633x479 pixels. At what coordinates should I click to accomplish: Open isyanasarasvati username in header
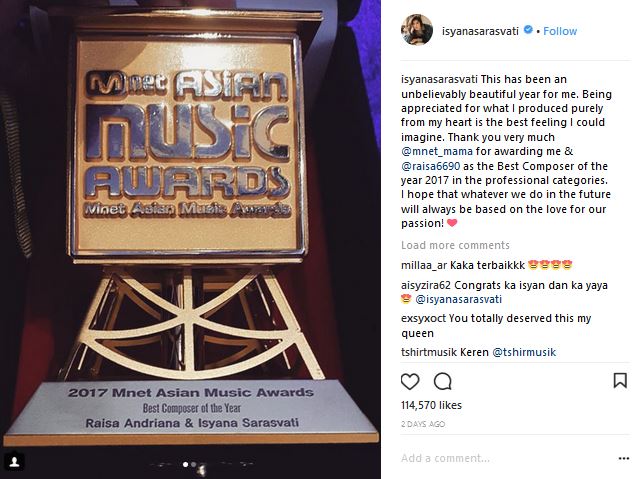tap(480, 31)
